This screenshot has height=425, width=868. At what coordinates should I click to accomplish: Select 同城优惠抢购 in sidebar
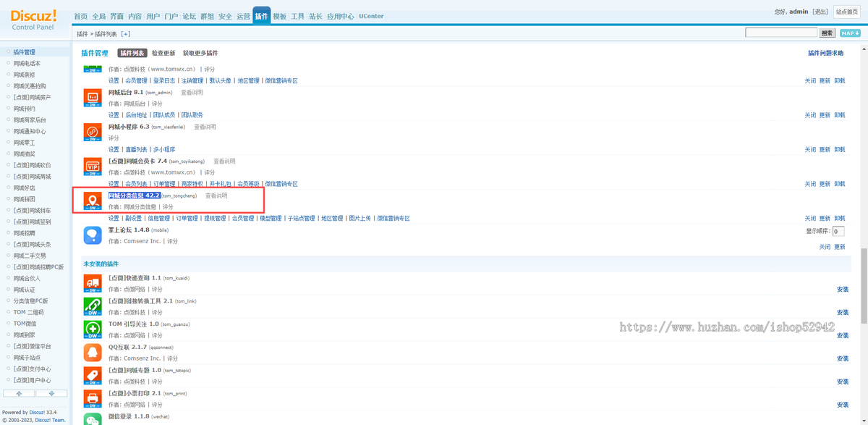(30, 86)
